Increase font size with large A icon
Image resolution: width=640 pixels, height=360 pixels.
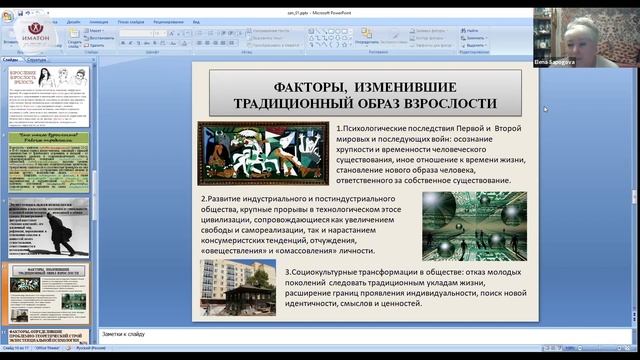tap(171, 33)
